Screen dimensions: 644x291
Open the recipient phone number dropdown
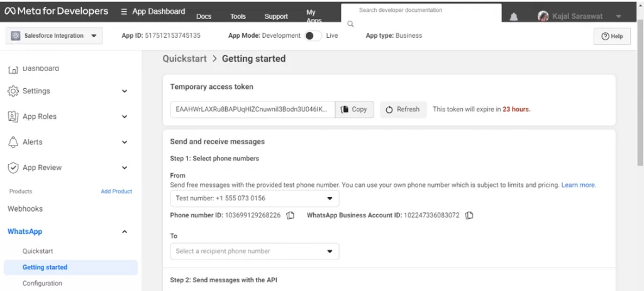tap(255, 251)
